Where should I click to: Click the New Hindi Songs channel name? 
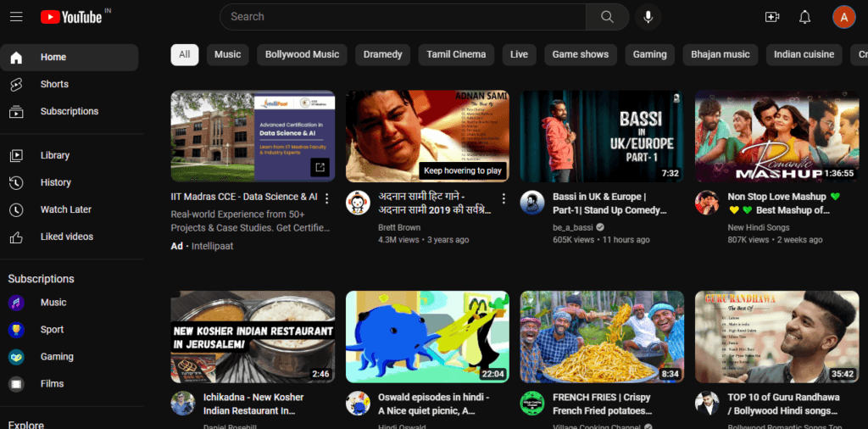(759, 227)
